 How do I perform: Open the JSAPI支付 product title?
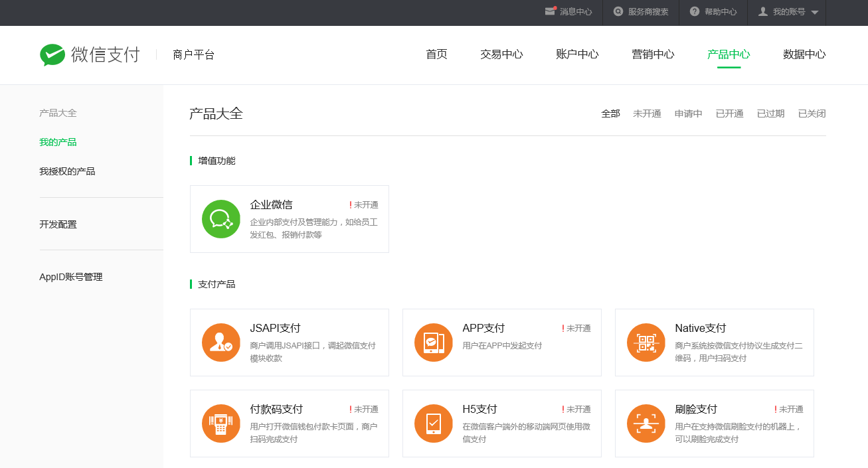tap(275, 328)
